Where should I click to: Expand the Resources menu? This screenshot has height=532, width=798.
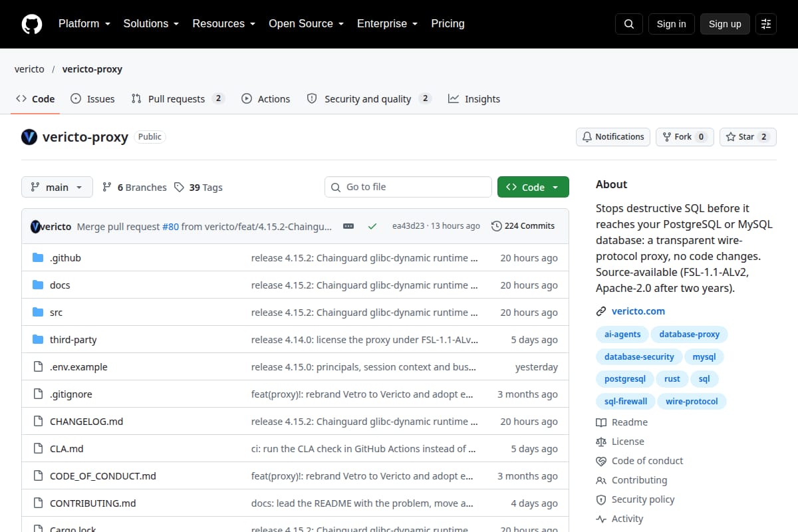pyautogui.click(x=224, y=24)
